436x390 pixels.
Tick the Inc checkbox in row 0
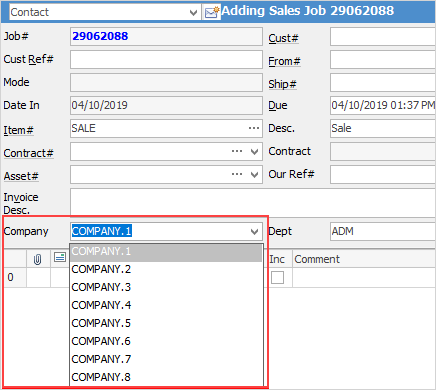(277, 277)
